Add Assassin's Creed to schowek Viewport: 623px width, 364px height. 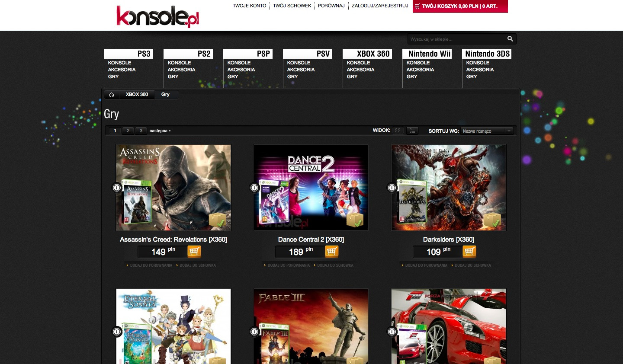[198, 265]
